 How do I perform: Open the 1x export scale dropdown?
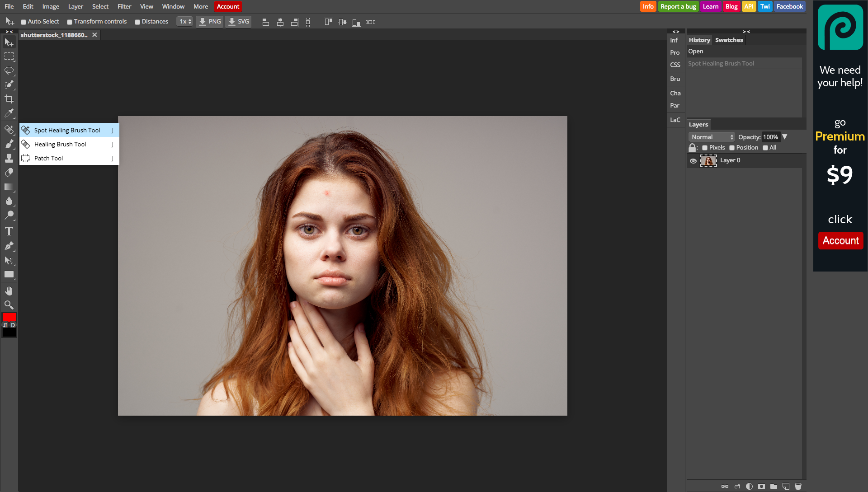(x=185, y=22)
